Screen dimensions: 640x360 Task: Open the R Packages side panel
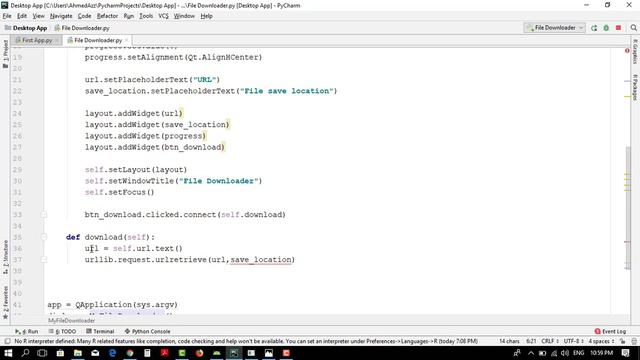[x=635, y=87]
